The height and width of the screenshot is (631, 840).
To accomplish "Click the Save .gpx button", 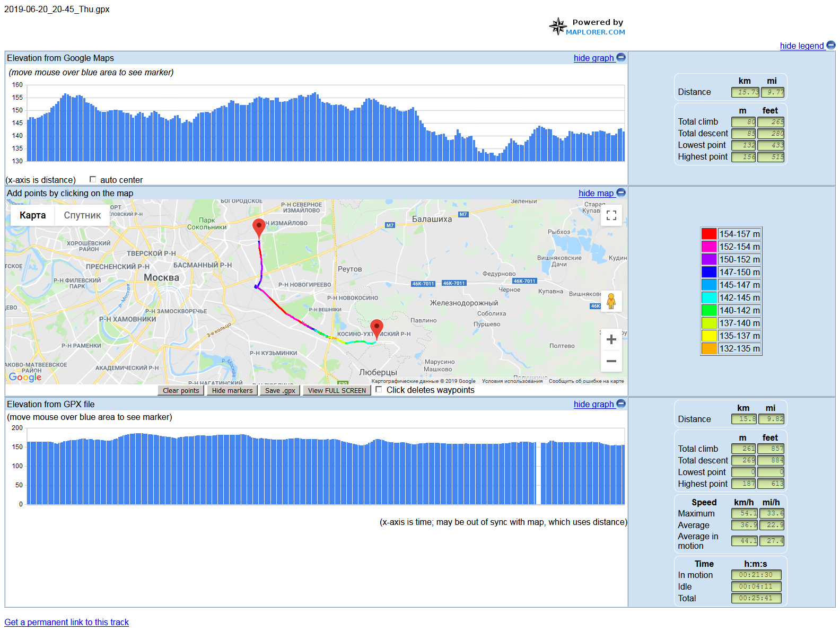I will point(280,390).
